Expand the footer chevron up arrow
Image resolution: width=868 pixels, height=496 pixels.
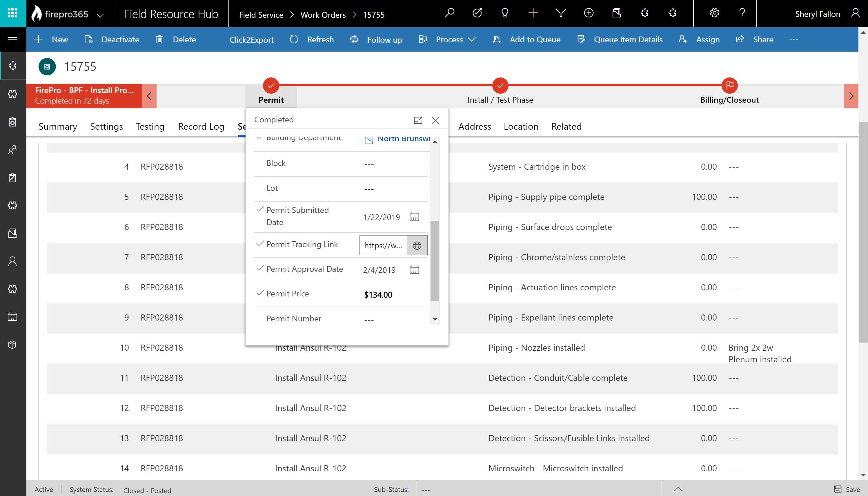click(x=678, y=489)
